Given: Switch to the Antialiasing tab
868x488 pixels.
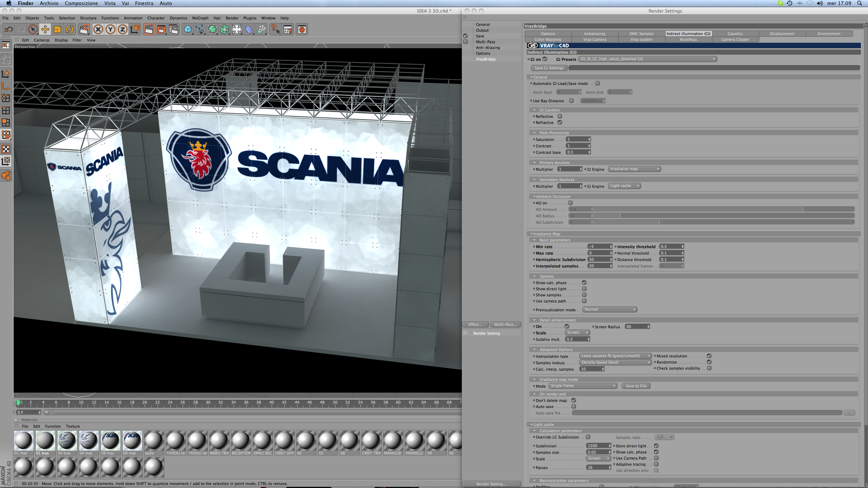Looking at the screenshot, I should click(x=594, y=34).
